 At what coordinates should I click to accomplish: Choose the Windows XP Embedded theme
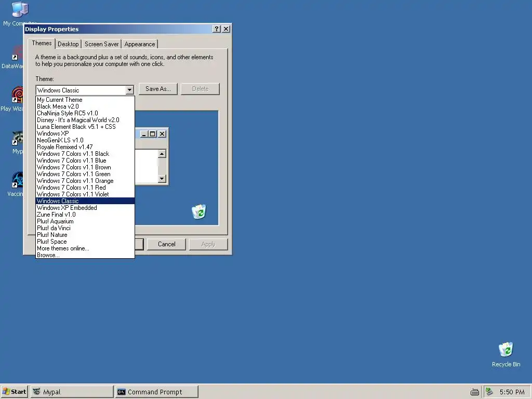[85, 208]
